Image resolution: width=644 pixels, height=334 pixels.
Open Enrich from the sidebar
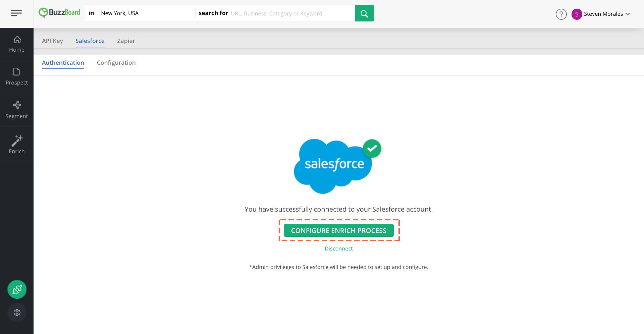point(17,145)
